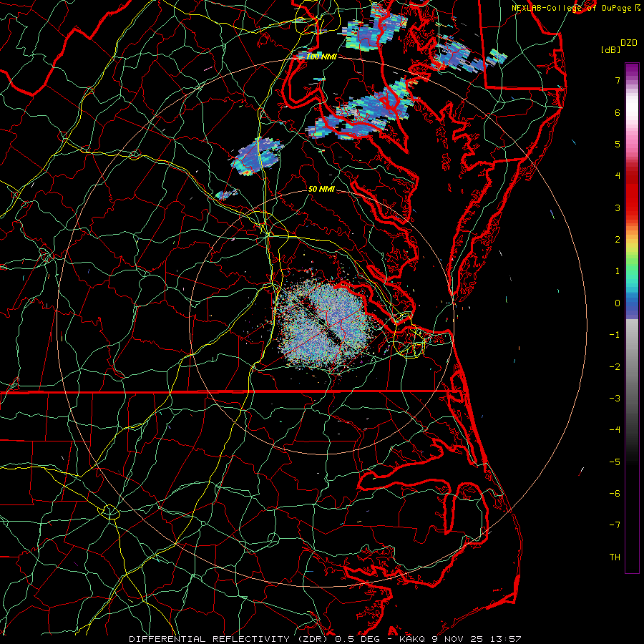This screenshot has height=644, width=644.
Task: Click the "[dB]" units label
Action: tap(611, 49)
